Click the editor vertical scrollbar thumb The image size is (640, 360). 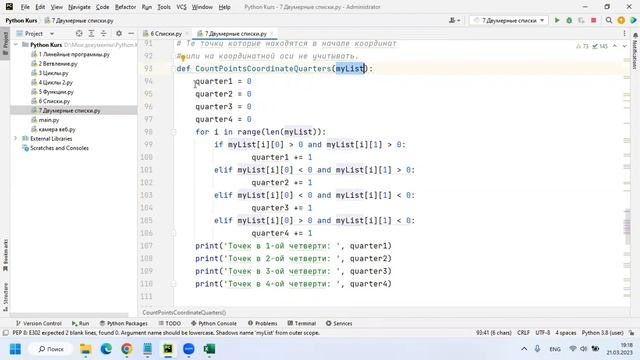[x=627, y=227]
